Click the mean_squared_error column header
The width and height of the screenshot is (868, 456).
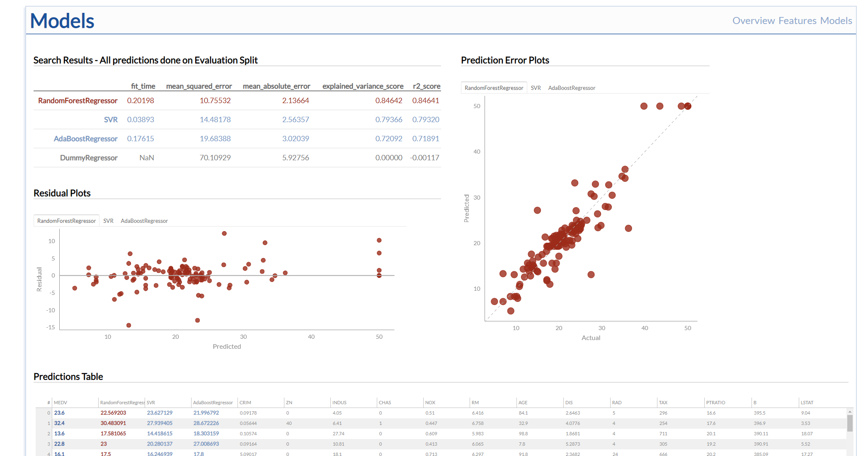199,86
